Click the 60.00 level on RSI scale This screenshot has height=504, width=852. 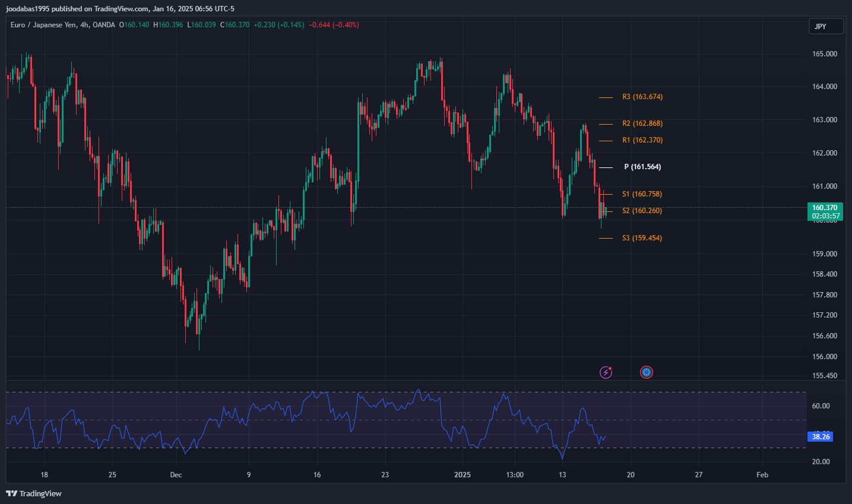pyautogui.click(x=821, y=406)
